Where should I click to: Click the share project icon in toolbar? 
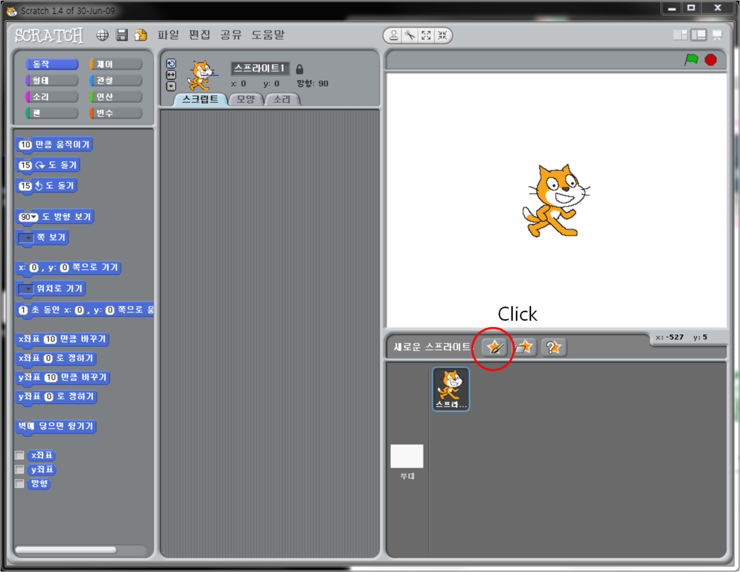click(x=141, y=35)
